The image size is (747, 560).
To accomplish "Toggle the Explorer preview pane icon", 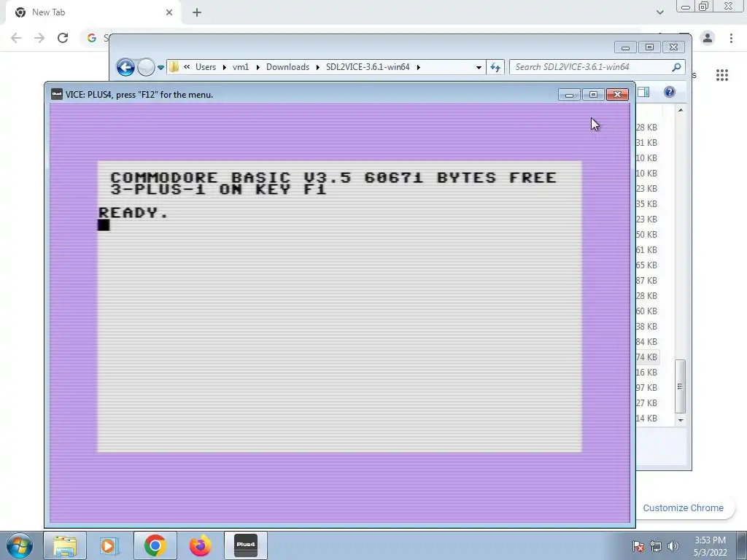I will [x=643, y=92].
